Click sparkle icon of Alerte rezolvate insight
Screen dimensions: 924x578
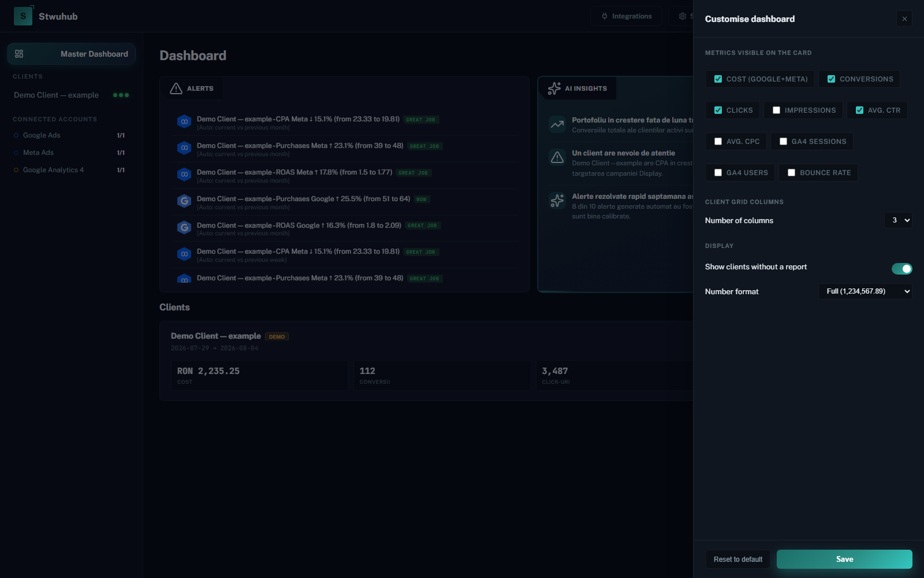point(557,201)
